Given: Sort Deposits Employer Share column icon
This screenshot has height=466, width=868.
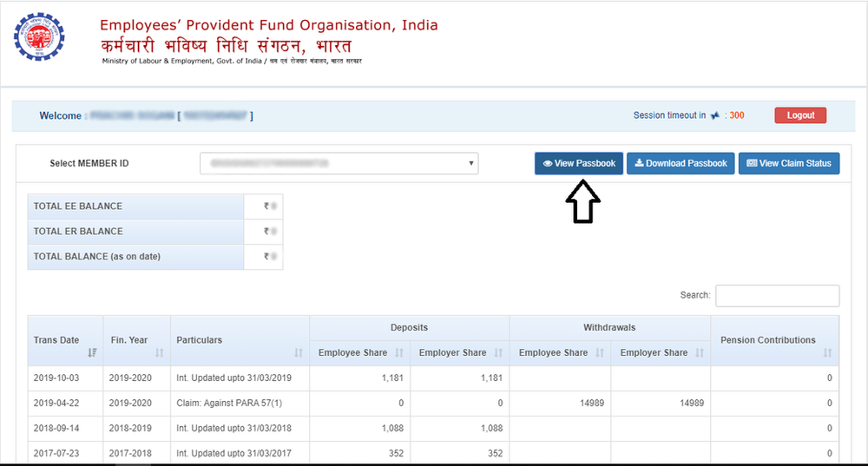Looking at the screenshot, I should 498,352.
